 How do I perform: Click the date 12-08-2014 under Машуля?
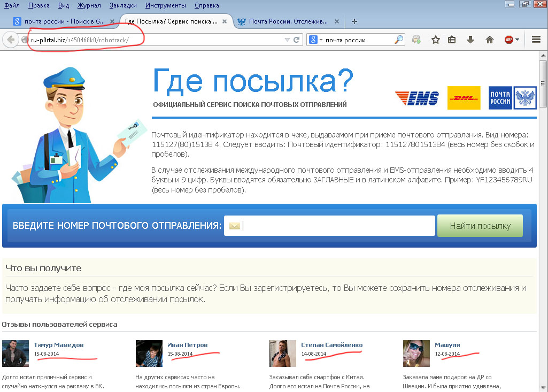[x=447, y=354]
